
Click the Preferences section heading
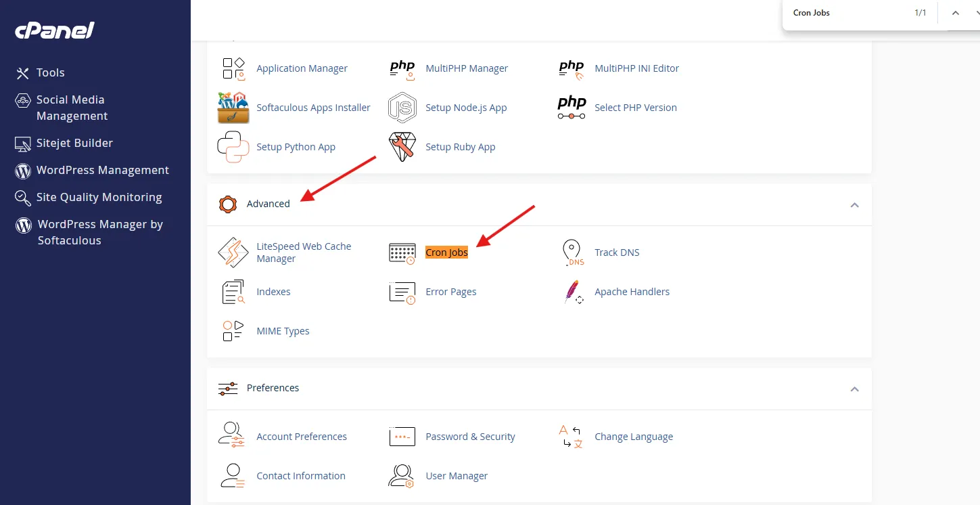[x=273, y=388]
